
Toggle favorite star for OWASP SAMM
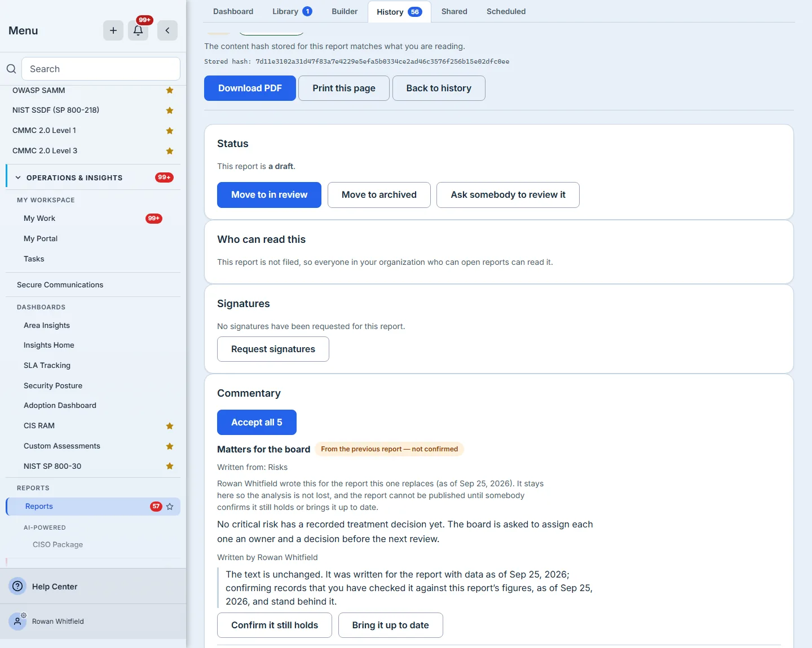pos(170,90)
